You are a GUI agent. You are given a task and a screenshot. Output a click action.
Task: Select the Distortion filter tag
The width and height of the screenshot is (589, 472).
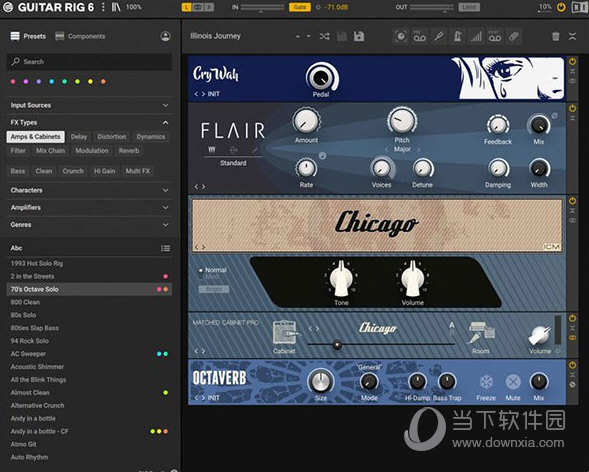coord(112,137)
